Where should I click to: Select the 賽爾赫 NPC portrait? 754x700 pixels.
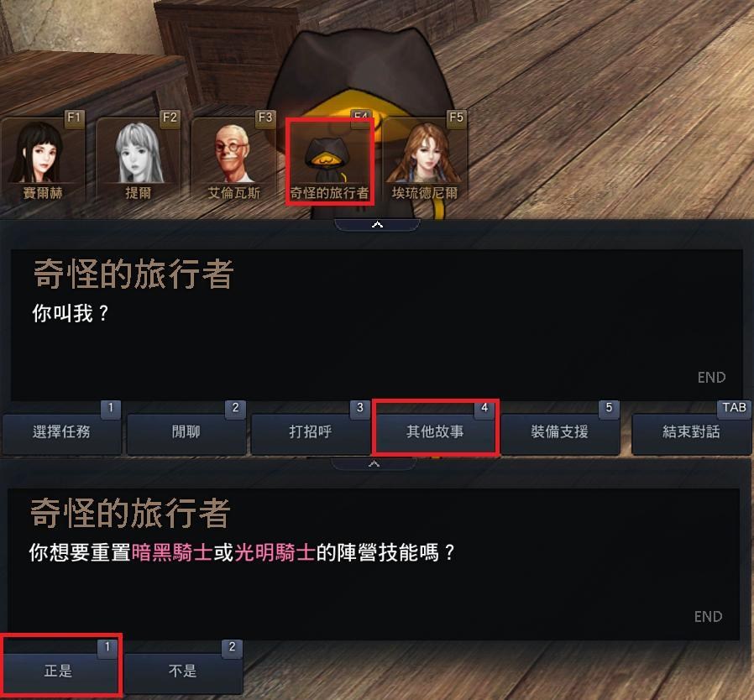(42, 160)
